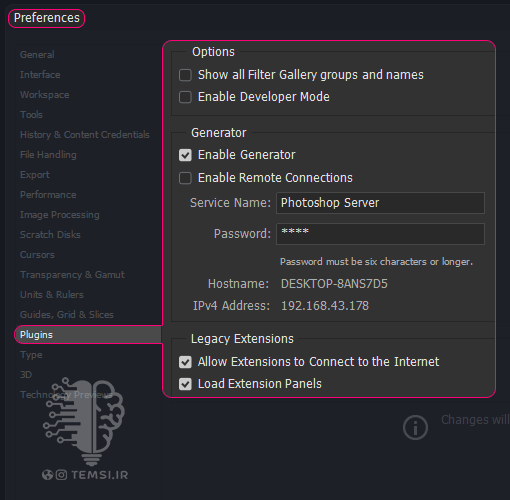Screen dimensions: 510x500
Task: Uncheck Allow Extensions to Connect to the Internet
Action: click(185, 362)
